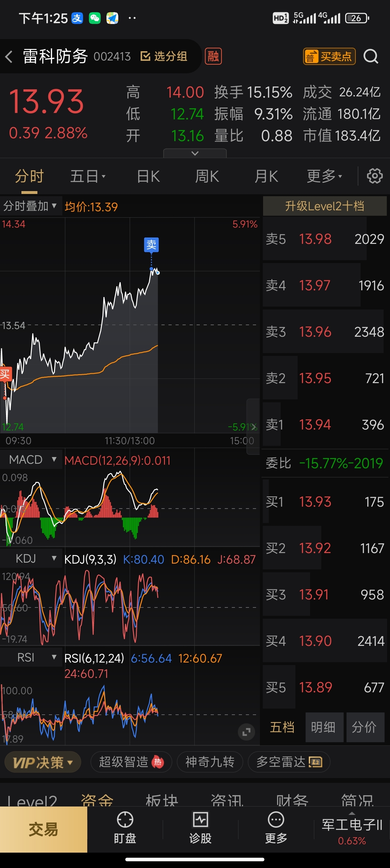
Task: Tap the KDJ indicator chart
Action: (x=129, y=607)
